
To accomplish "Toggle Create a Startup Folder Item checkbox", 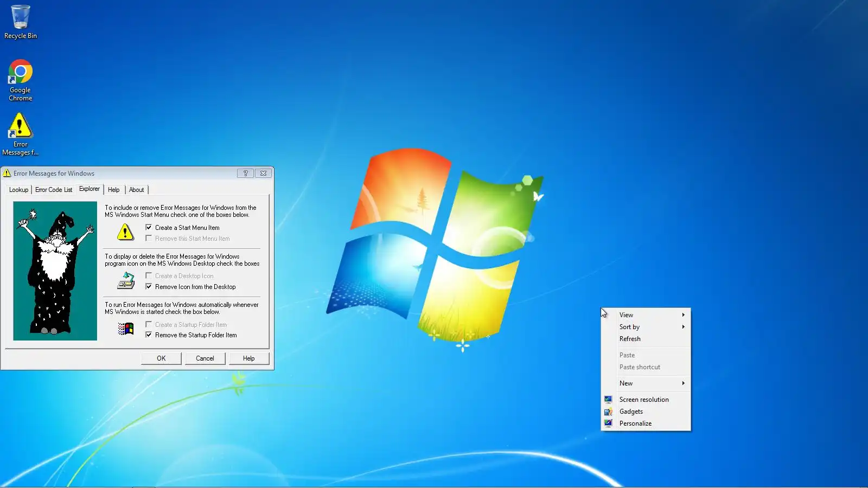I will click(x=149, y=325).
